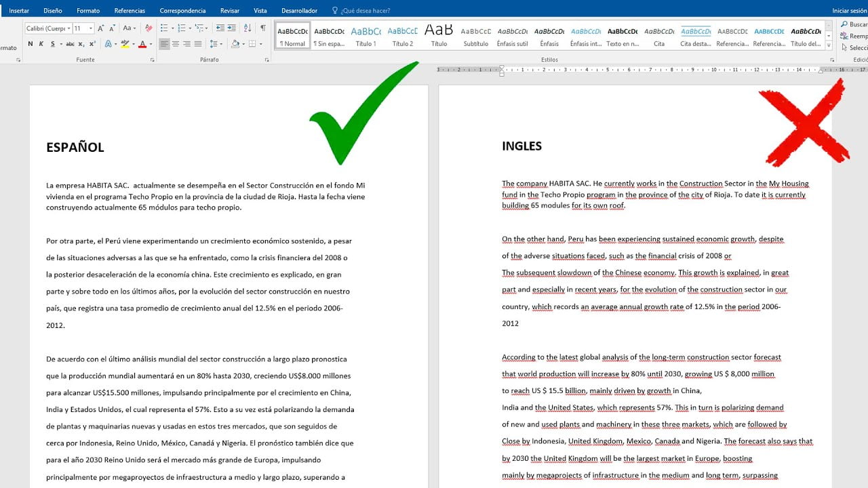Screen dimensions: 868x488
Task: Apply the red font color
Action: click(x=142, y=44)
